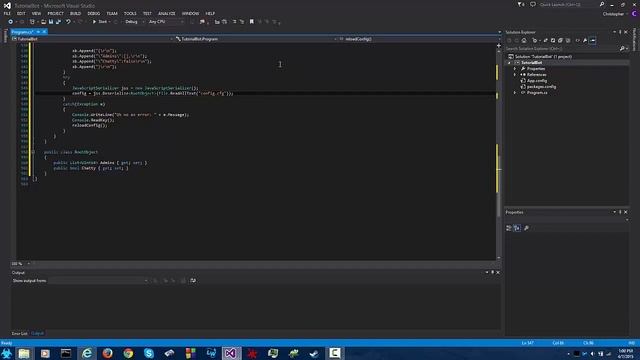Viewport: 640px width, 360px height.
Task: Select App.config in Solution Explorer
Action: pos(536,81)
